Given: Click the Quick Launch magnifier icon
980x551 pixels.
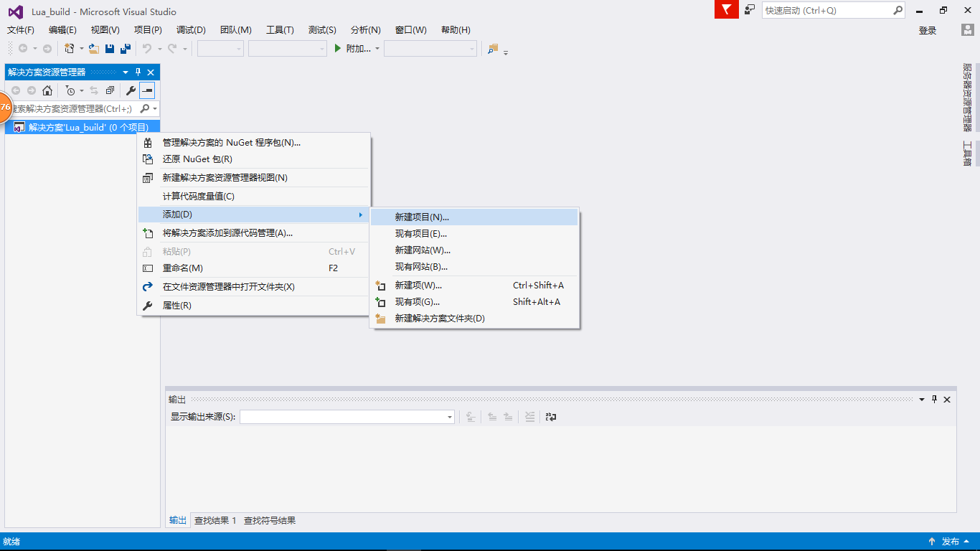Looking at the screenshot, I should pyautogui.click(x=897, y=11).
